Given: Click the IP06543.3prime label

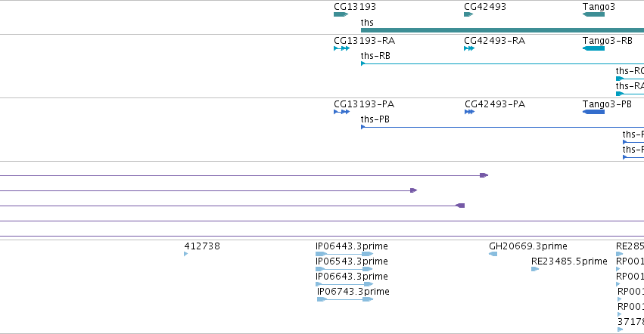Looking at the screenshot, I should pyautogui.click(x=352, y=261).
